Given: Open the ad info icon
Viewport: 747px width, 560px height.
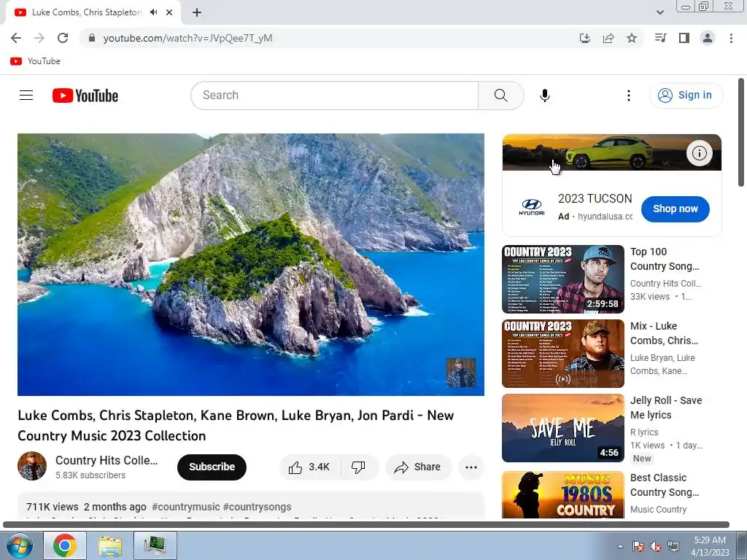Looking at the screenshot, I should pyautogui.click(x=699, y=153).
